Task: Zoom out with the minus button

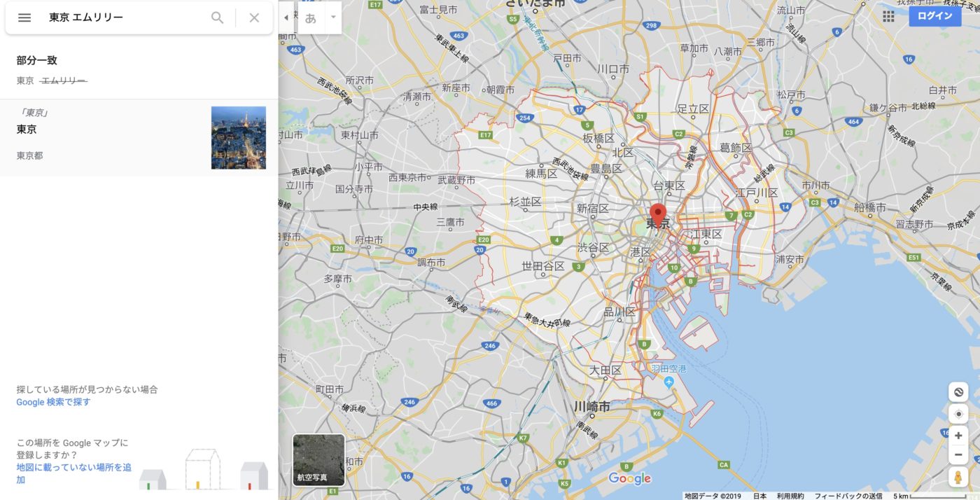Action: [x=958, y=454]
